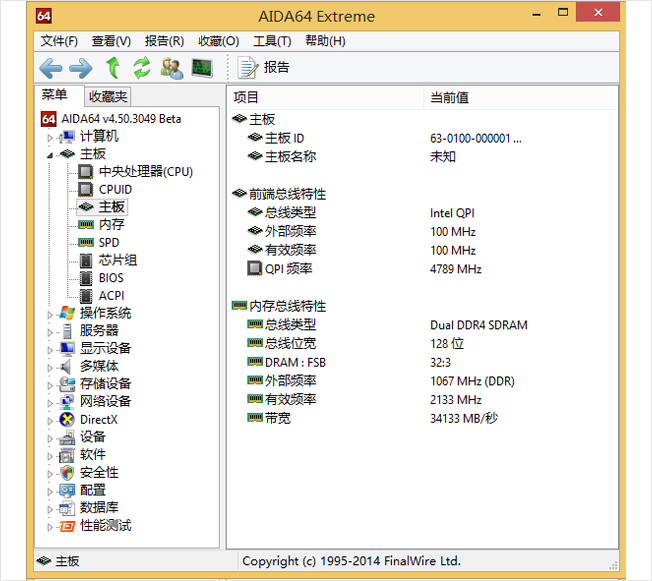Click the chip icon beside ACPI
Screen dimensions: 652x581
[86, 296]
